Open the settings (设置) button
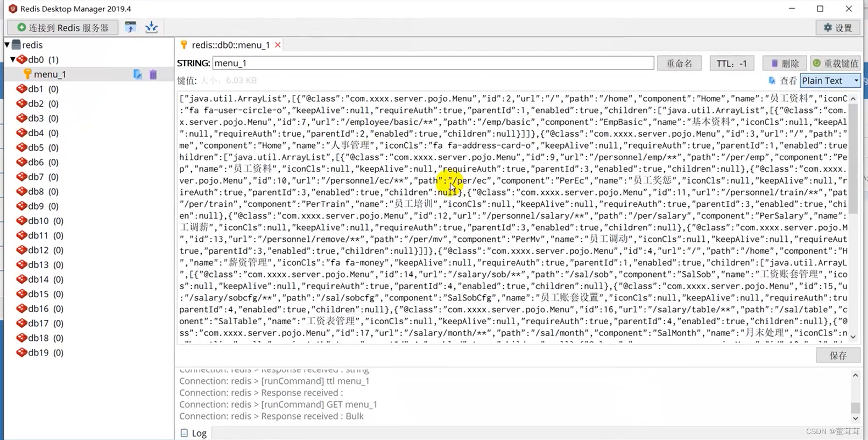 [x=838, y=27]
